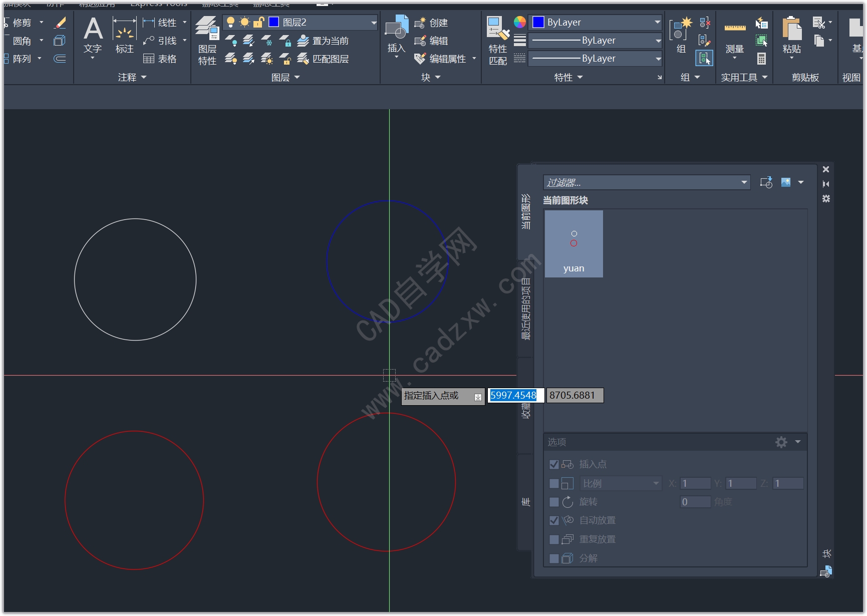Select the yuan block thumbnail

click(x=573, y=244)
